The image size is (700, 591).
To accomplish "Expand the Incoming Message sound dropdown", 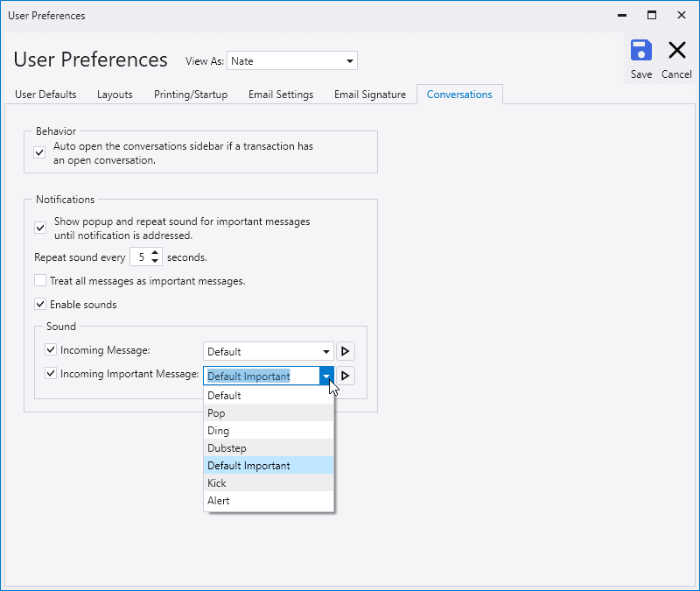I will [x=326, y=351].
